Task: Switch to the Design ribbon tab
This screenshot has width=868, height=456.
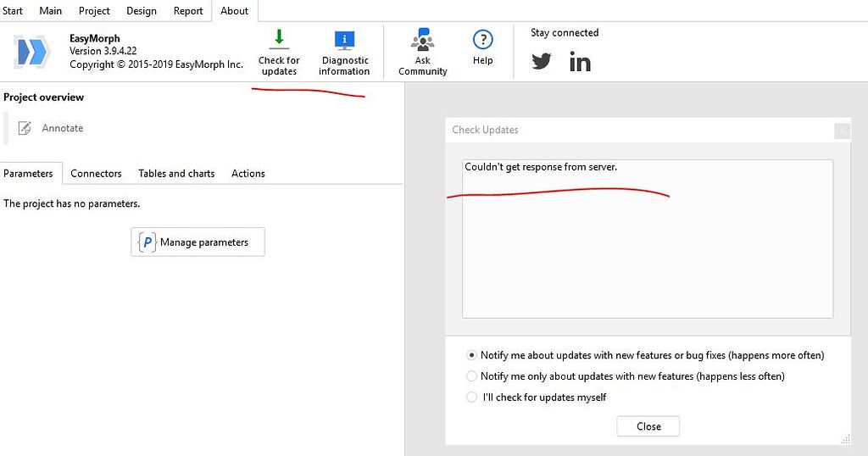Action: [142, 11]
